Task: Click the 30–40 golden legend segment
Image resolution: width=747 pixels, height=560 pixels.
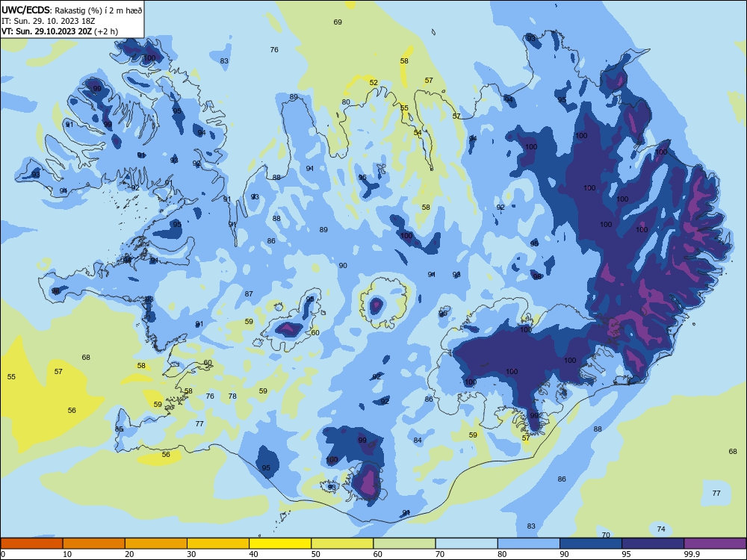Action: click(x=218, y=544)
